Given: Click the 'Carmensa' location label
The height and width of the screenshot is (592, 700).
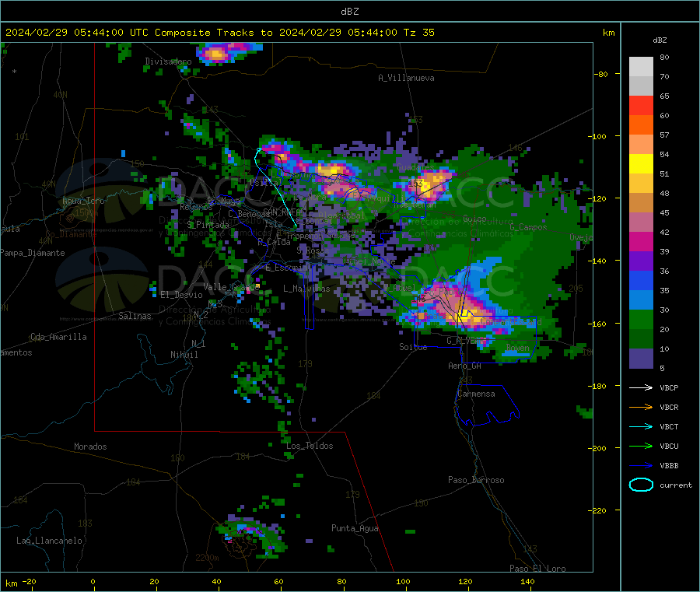Looking at the screenshot, I should click(x=476, y=394).
